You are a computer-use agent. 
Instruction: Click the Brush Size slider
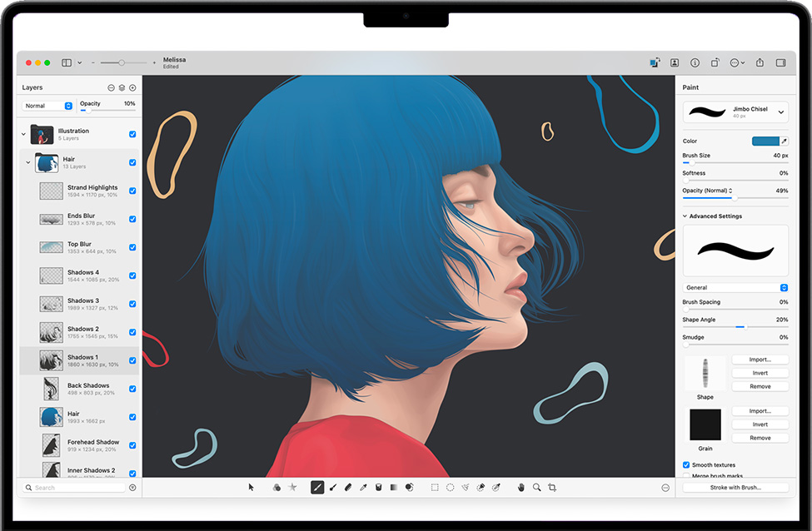point(735,162)
